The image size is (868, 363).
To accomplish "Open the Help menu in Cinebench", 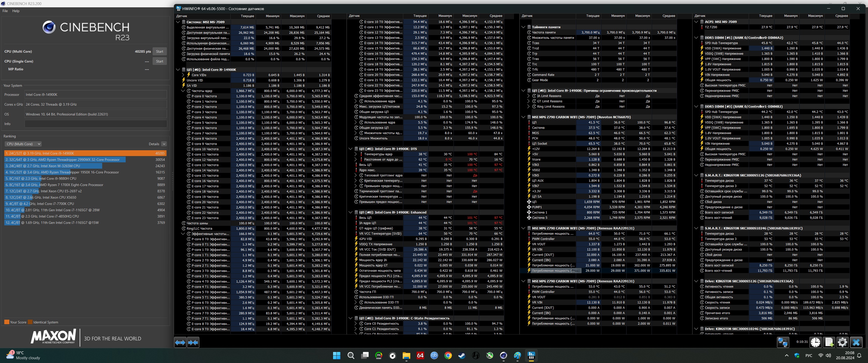I will click(16, 11).
